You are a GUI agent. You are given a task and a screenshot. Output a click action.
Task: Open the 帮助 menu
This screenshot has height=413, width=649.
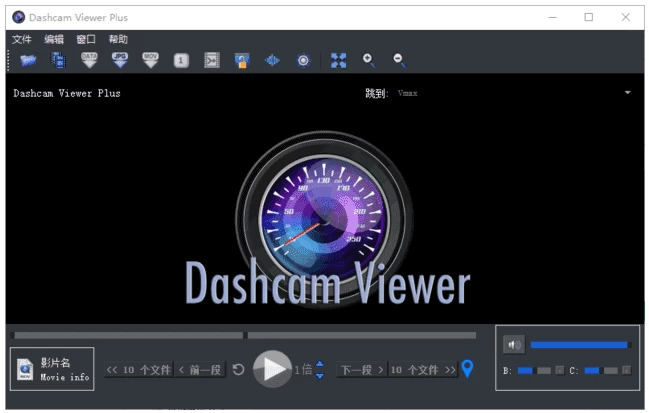coord(118,39)
